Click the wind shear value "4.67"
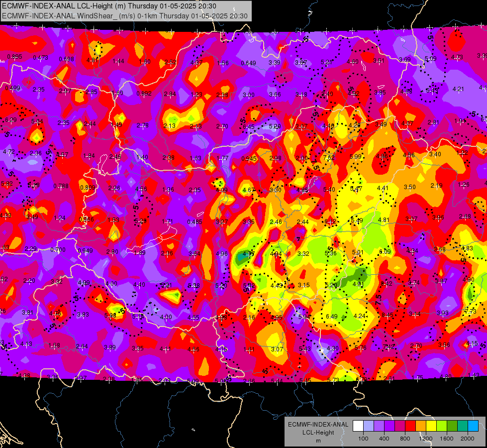The image size is (487, 448). (248, 190)
